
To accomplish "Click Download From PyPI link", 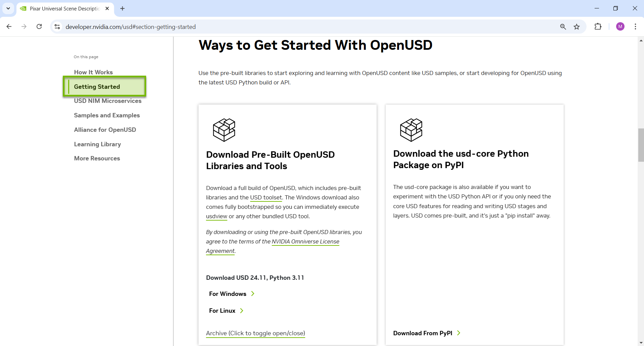I will point(423,333).
